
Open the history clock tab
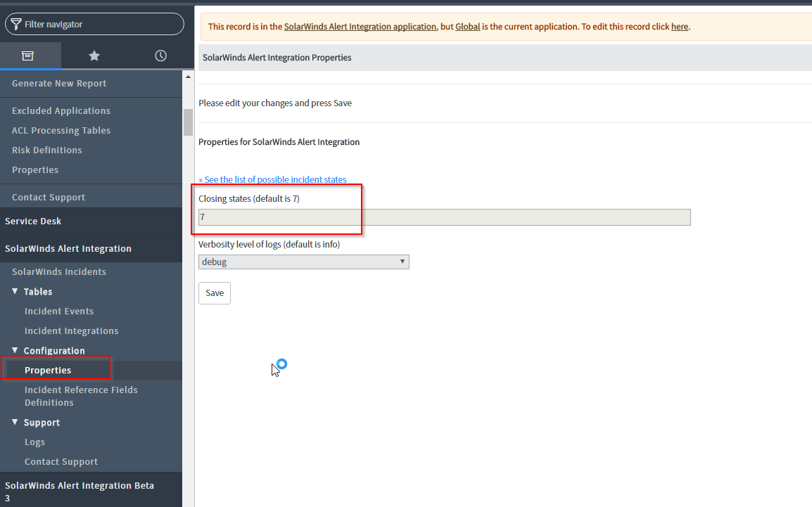[160, 56]
